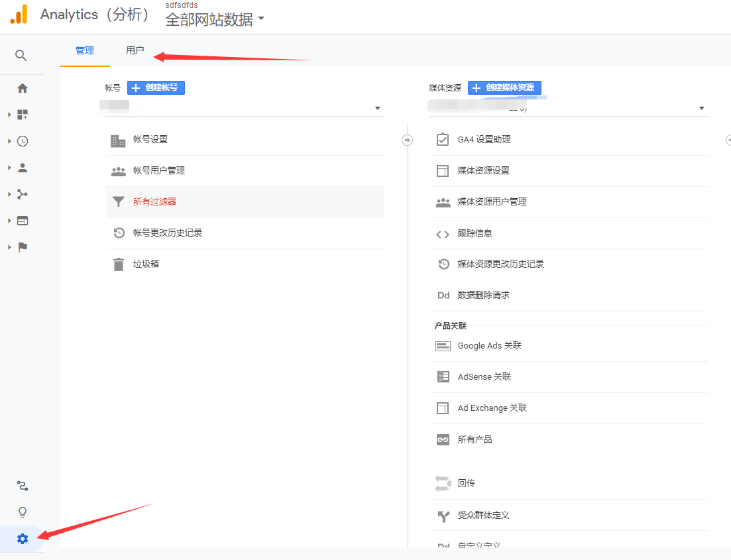The image size is (731, 560).
Task: Open Google Ads 关联 settings
Action: 490,345
